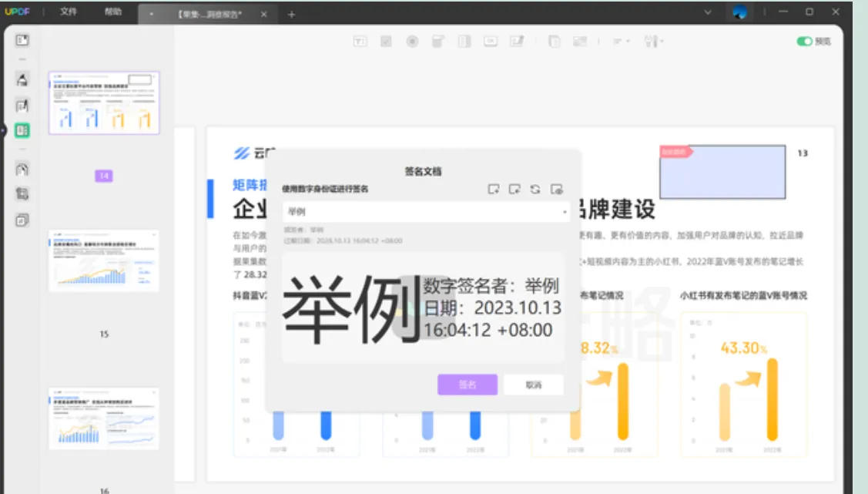This screenshot has width=868, height=494.
Task: Select page 16 thumbnail
Action: [104, 418]
